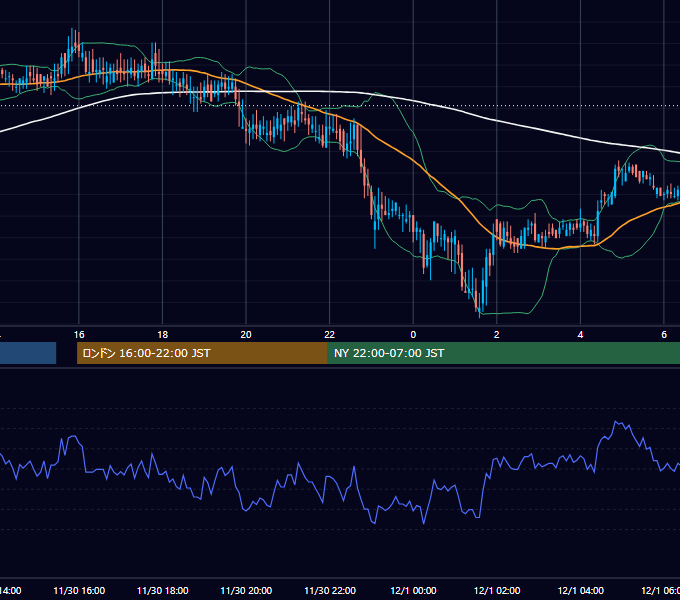Image resolution: width=680 pixels, height=600 pixels.
Task: Click the 6 hour label on chart axis
Action: pyautogui.click(x=664, y=335)
